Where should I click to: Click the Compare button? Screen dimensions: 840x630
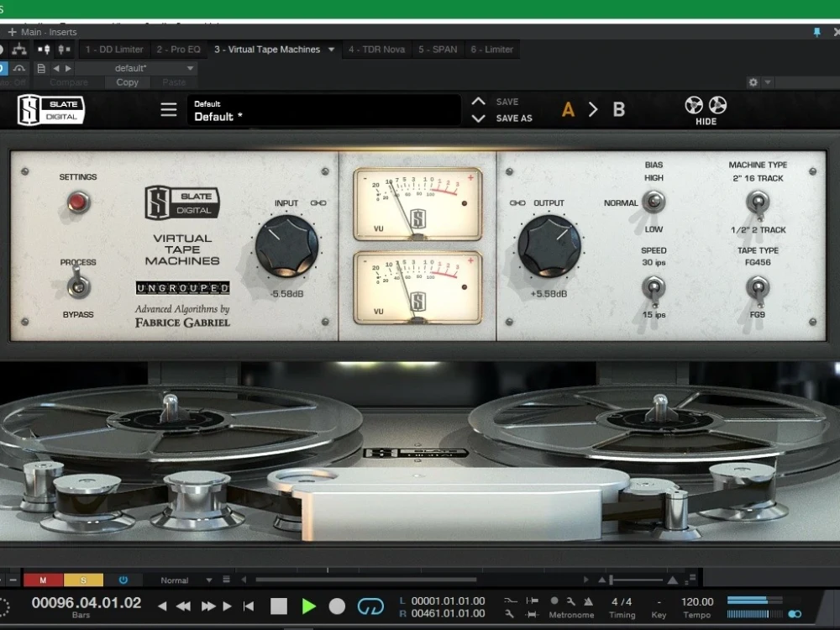[x=69, y=82]
